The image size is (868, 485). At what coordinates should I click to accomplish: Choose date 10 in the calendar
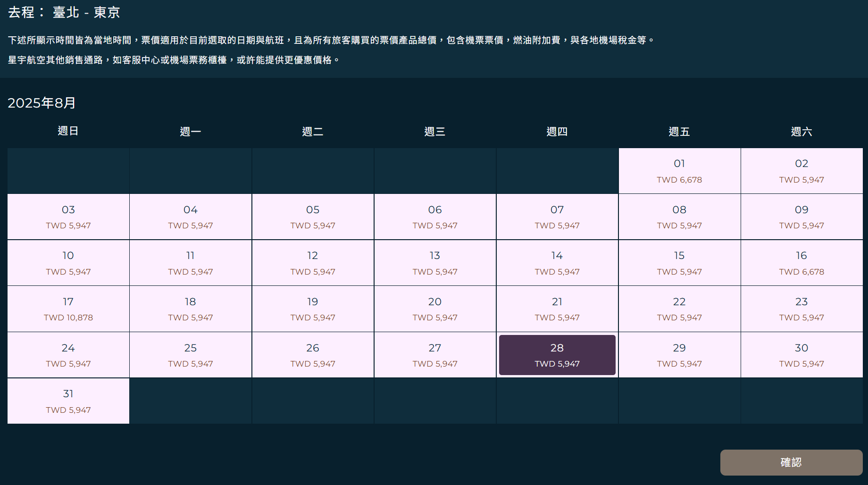(68, 263)
